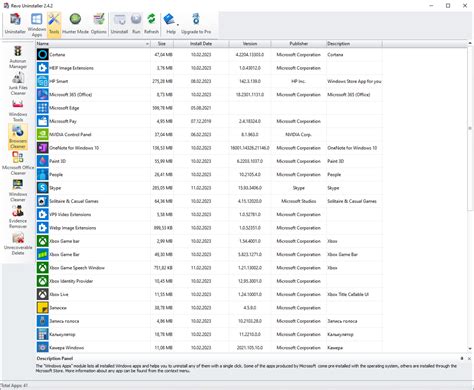Sort list by Description column
Viewport: 474px width, 390px height.
pyautogui.click(x=354, y=44)
